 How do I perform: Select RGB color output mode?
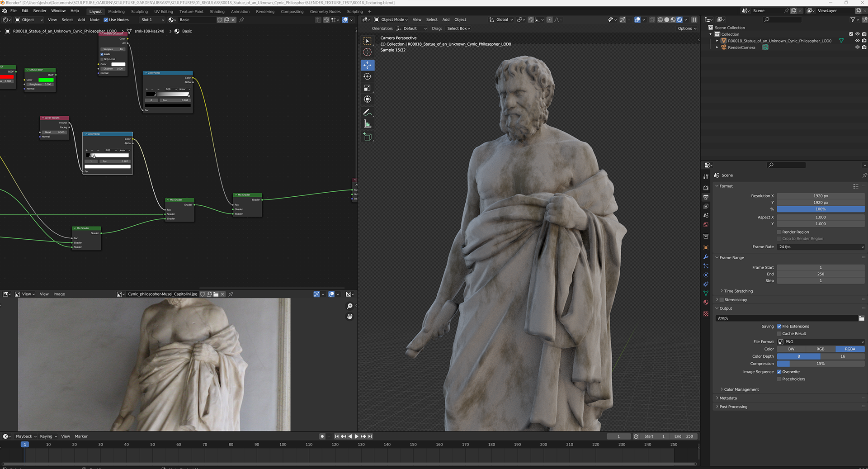pyautogui.click(x=820, y=349)
